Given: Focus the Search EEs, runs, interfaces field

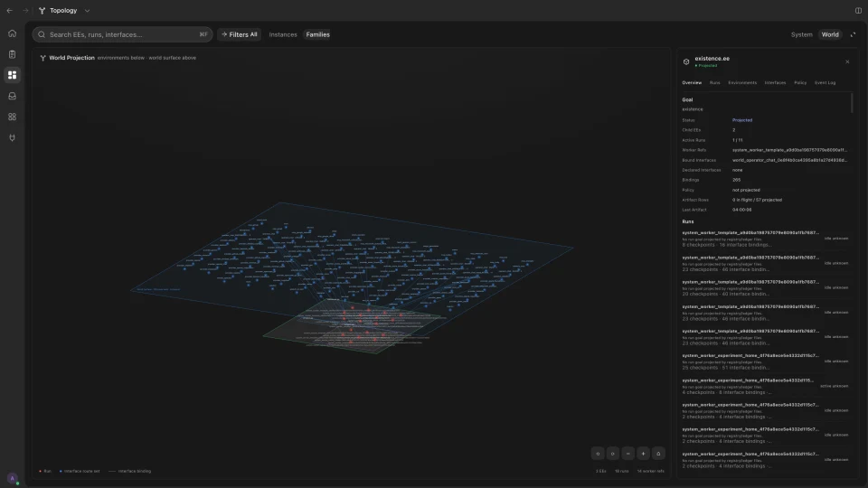Looking at the screenshot, I should pos(122,34).
